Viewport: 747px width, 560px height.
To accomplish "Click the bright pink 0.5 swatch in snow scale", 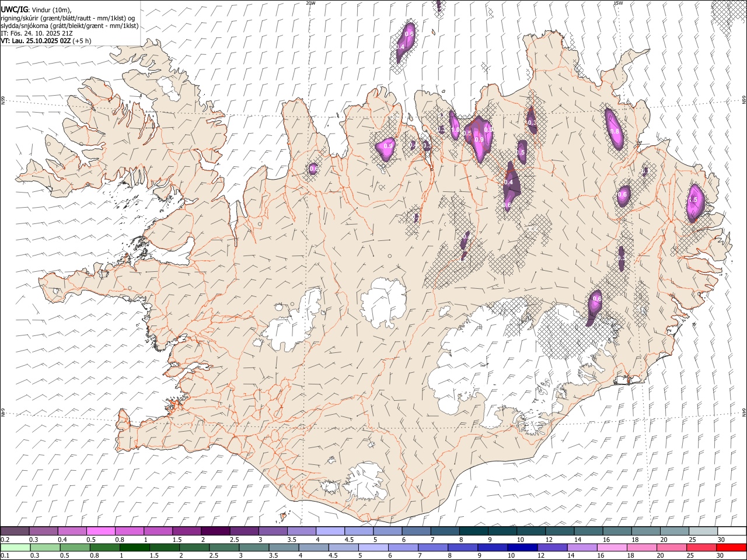I will [101, 531].
